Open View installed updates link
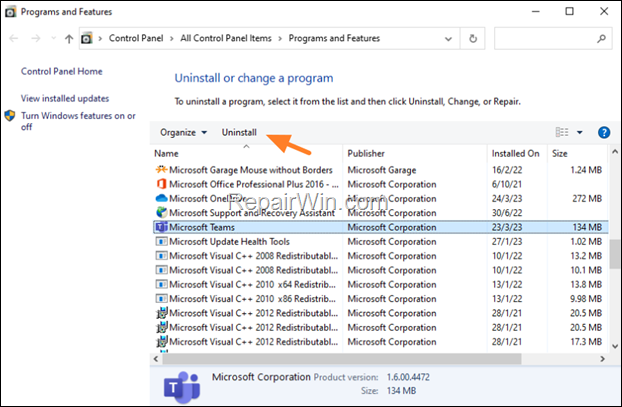Viewport: 622px width, 407px height. (65, 98)
